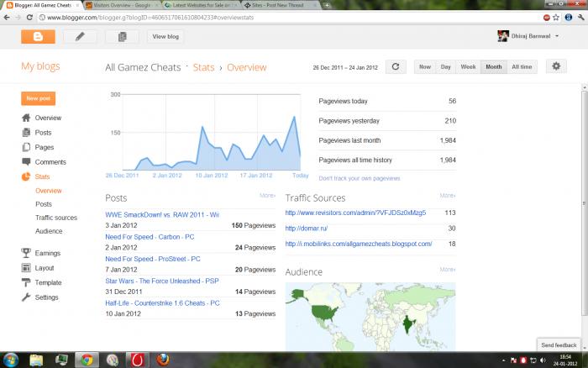Click the page vertical scrollbar

[585, 202]
